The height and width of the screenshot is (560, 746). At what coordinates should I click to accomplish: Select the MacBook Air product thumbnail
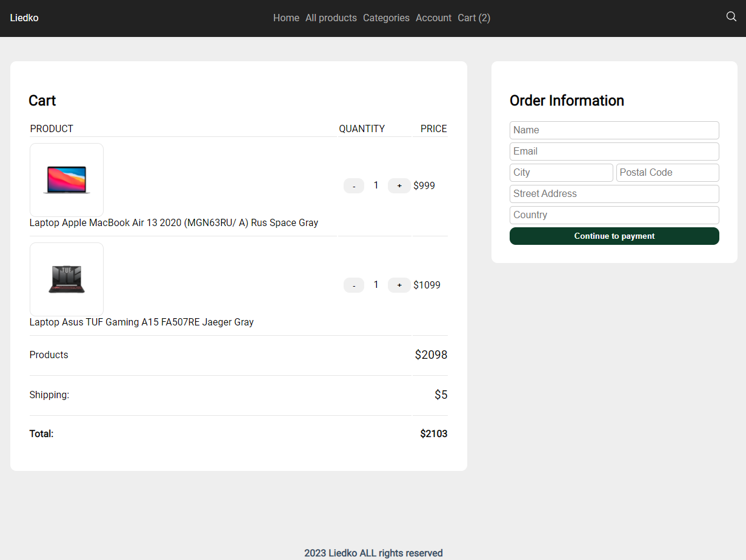67,180
